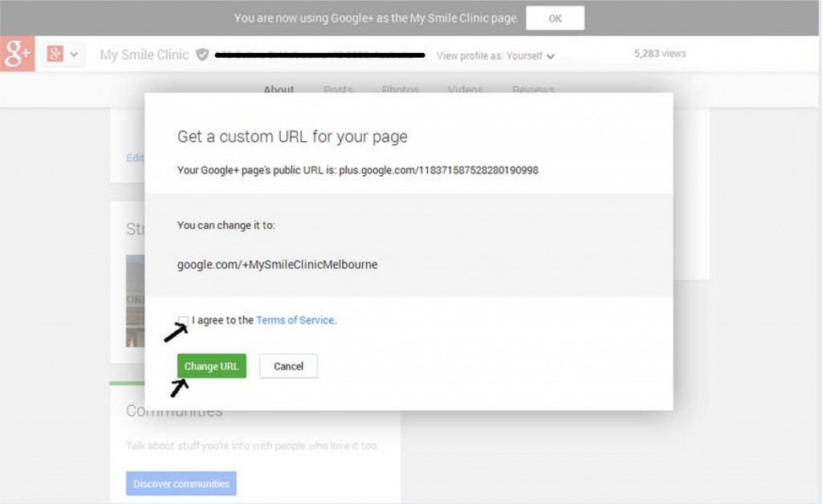Click the verified badge next to My Smile Clinic
This screenshot has height=504, width=822.
coord(203,55)
